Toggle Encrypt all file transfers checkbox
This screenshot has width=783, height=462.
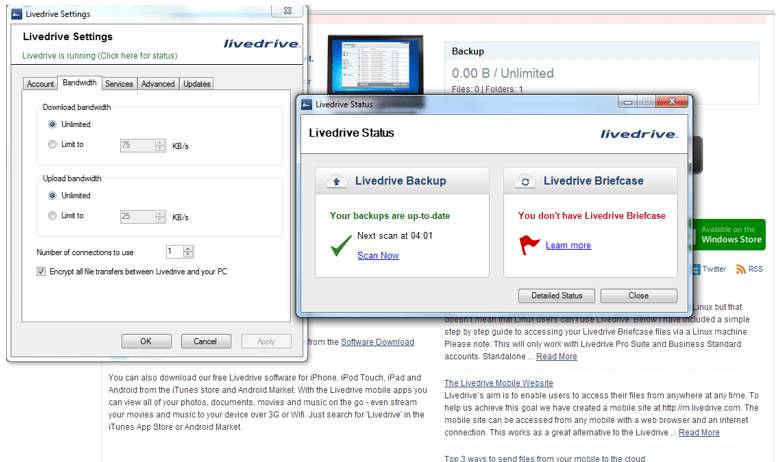coord(41,272)
